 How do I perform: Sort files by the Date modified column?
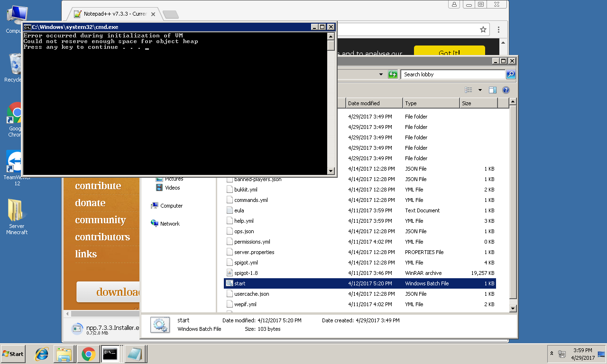[374, 103]
